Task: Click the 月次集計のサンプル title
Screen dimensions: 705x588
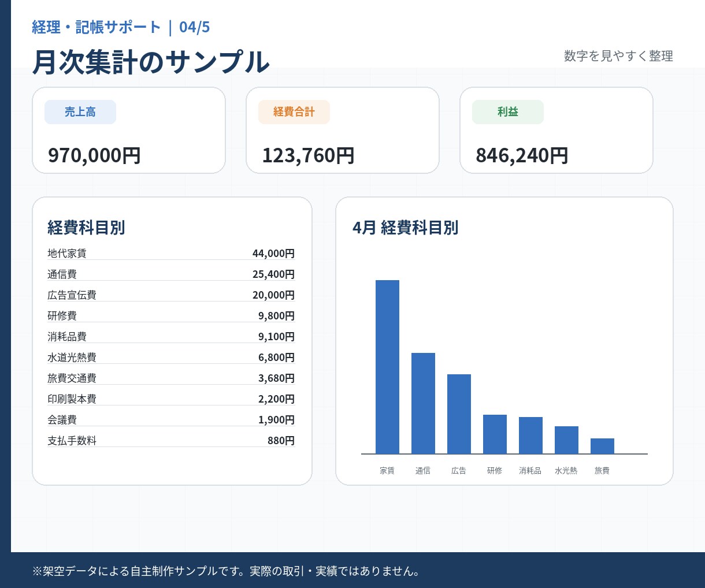Action: point(151,62)
